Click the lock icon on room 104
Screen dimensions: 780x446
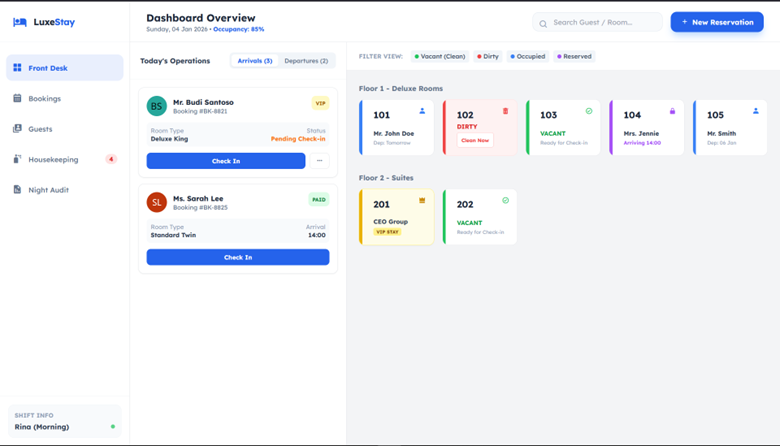[x=672, y=111]
